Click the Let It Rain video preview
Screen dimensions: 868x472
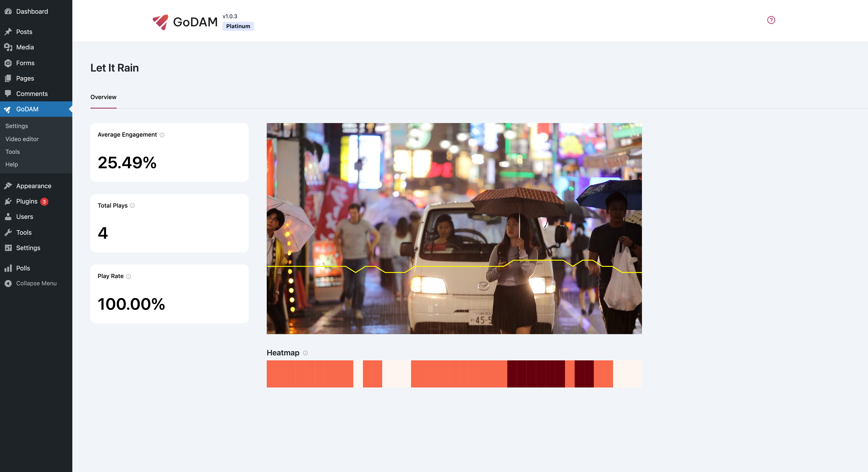(454, 228)
